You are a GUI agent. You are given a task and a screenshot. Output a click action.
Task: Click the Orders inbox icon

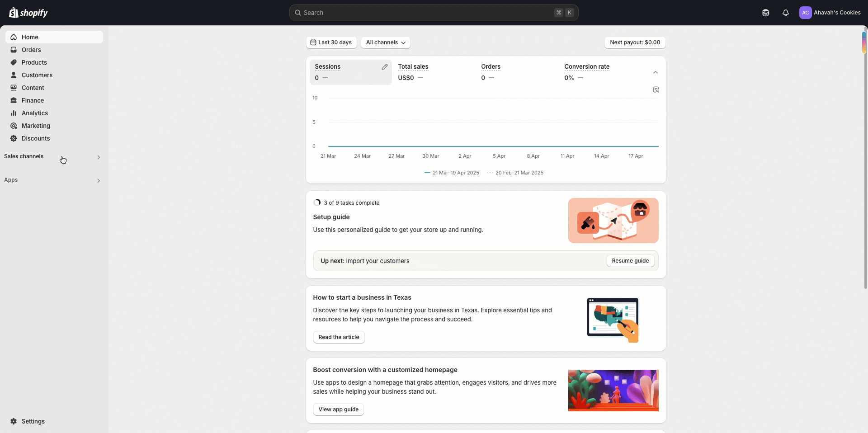pyautogui.click(x=14, y=50)
